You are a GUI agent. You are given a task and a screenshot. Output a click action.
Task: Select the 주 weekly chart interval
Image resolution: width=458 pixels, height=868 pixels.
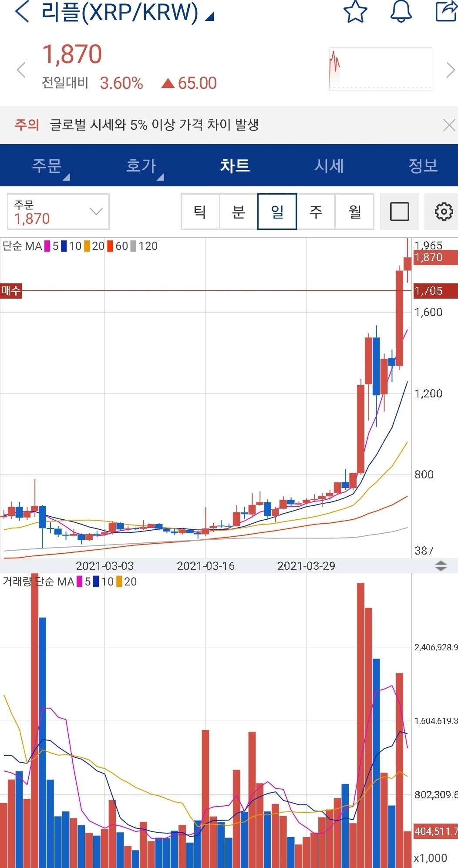click(x=316, y=212)
